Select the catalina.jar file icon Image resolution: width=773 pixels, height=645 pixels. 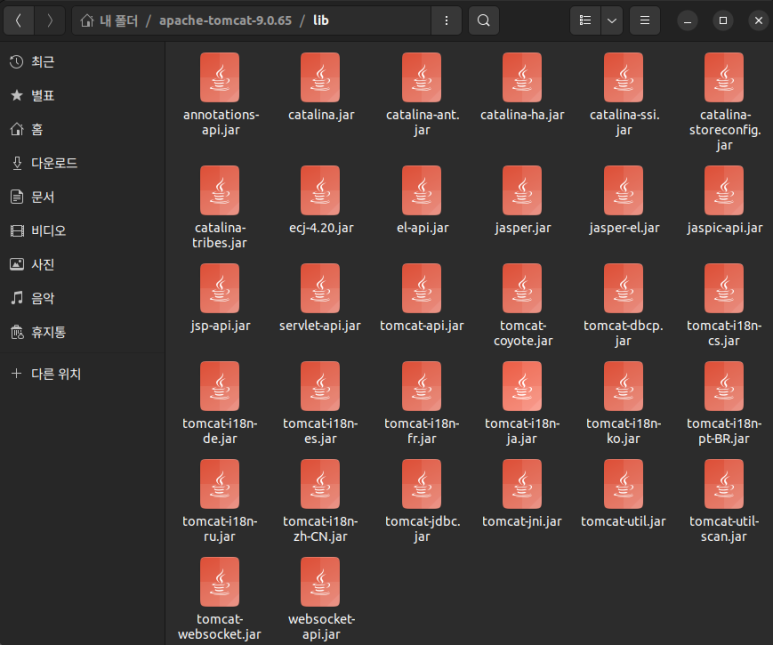pyautogui.click(x=320, y=77)
